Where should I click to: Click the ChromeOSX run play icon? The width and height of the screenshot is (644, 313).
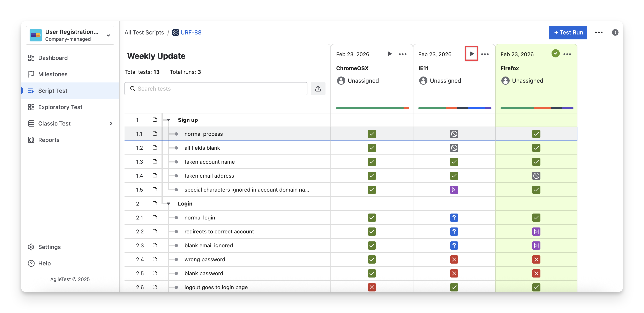389,54
